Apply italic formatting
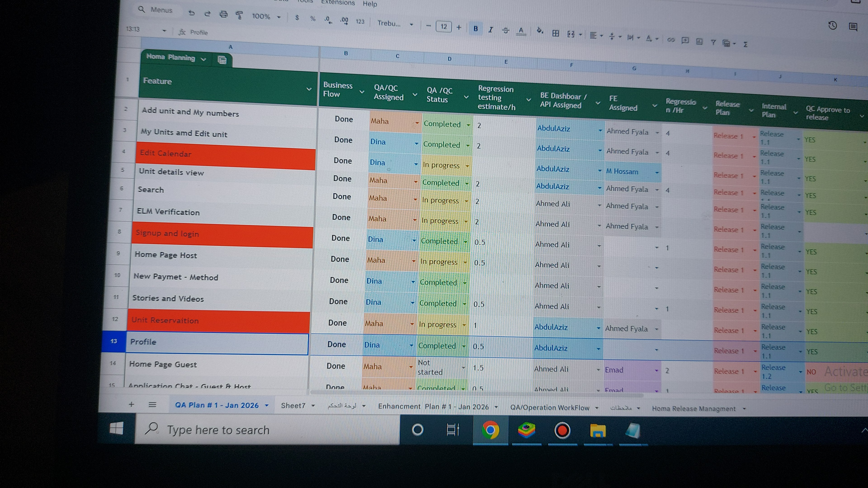This screenshot has width=868, height=488. (x=491, y=30)
